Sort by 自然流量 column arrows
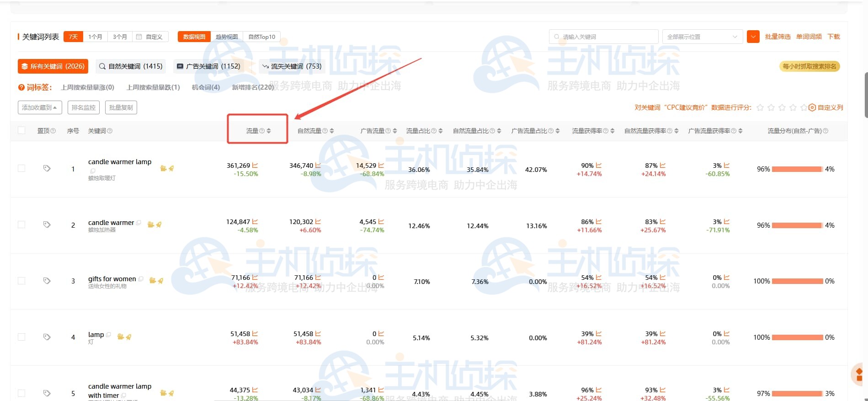Screen dimensions: 868x401 (x=332, y=131)
